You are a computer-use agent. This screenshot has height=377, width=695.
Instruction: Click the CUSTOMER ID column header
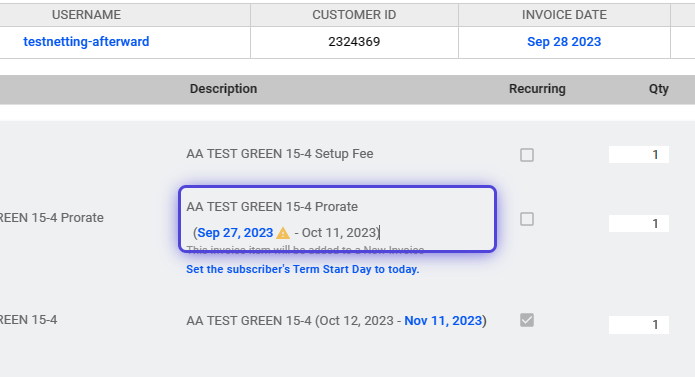click(354, 15)
